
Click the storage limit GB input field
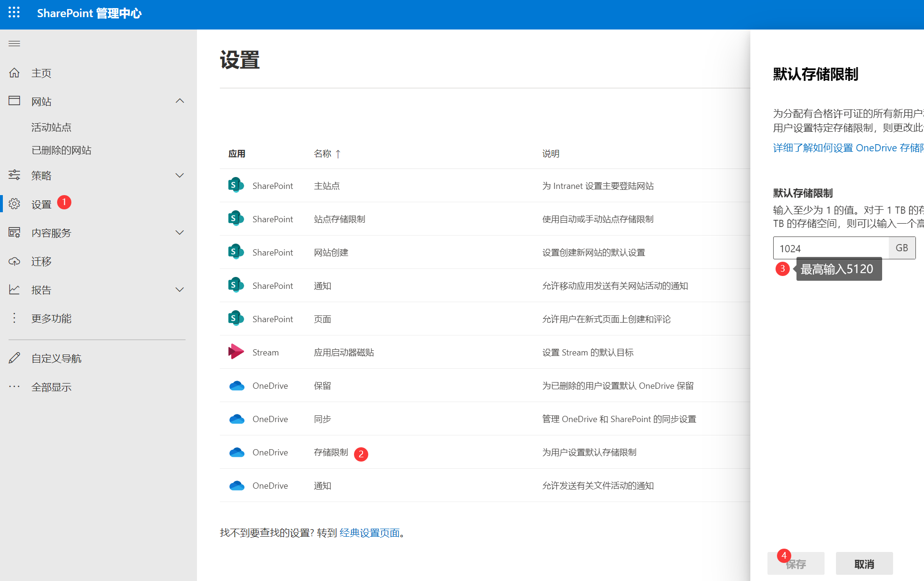coord(830,248)
